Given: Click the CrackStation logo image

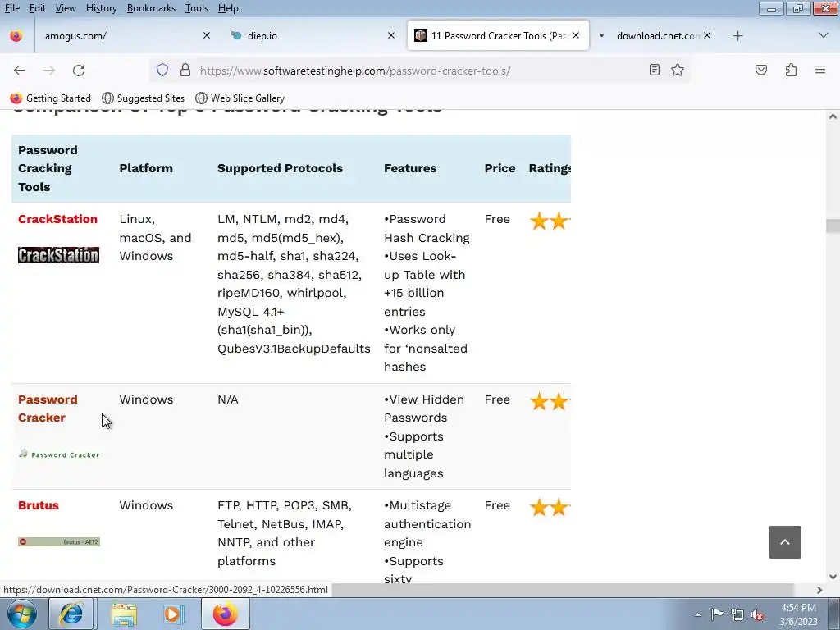Looking at the screenshot, I should tap(58, 255).
